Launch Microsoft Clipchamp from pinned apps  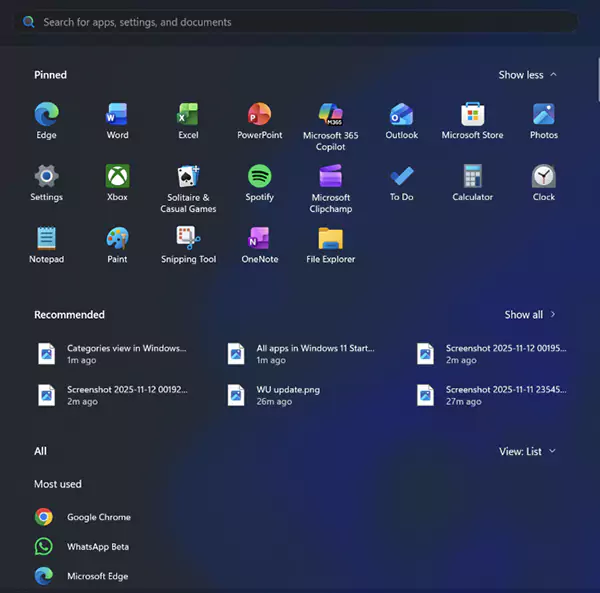pos(331,189)
